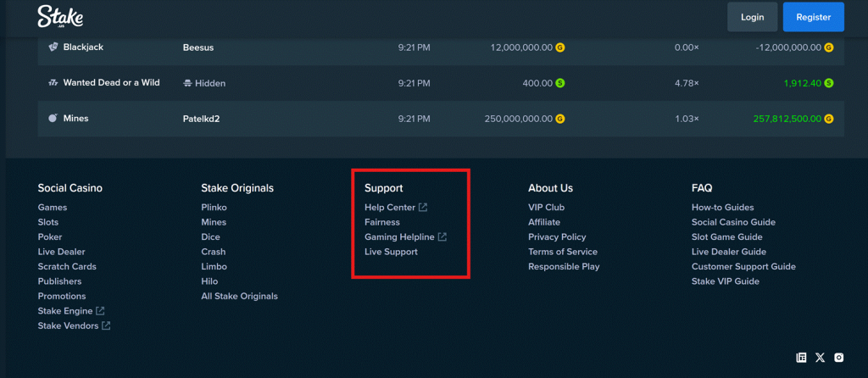Image resolution: width=868 pixels, height=378 pixels.
Task: Open Plinko under Stake Originals
Action: [214, 208]
